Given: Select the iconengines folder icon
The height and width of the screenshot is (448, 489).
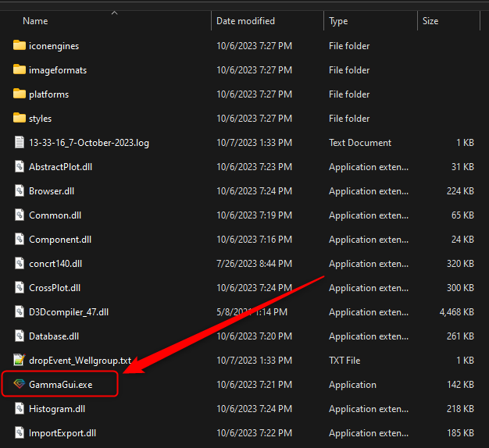Looking at the screenshot, I should click(20, 45).
